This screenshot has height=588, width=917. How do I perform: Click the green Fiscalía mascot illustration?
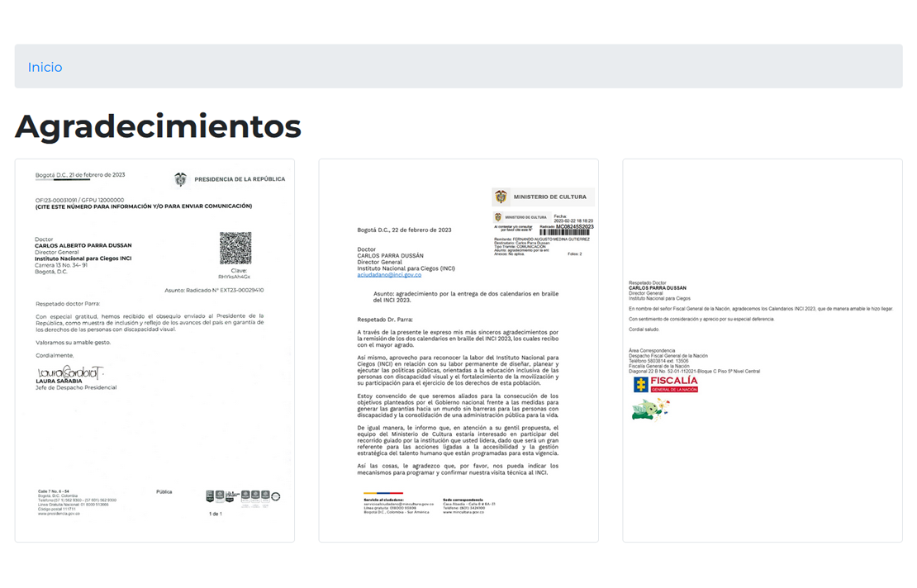pyautogui.click(x=650, y=408)
